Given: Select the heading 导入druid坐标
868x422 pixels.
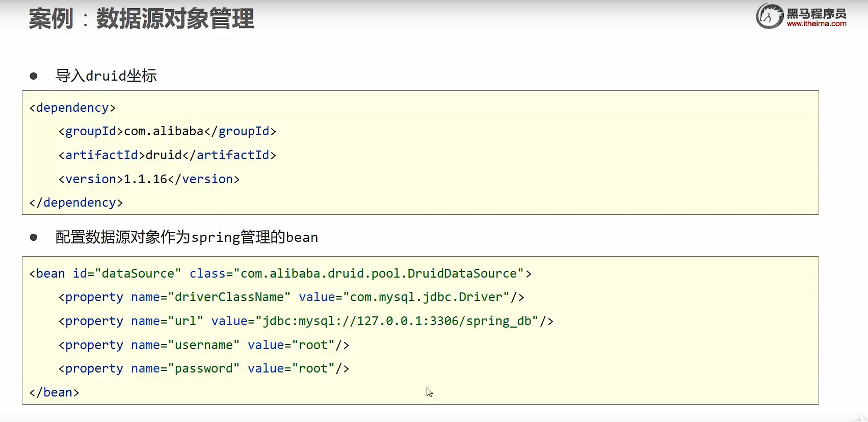Looking at the screenshot, I should tap(106, 76).
